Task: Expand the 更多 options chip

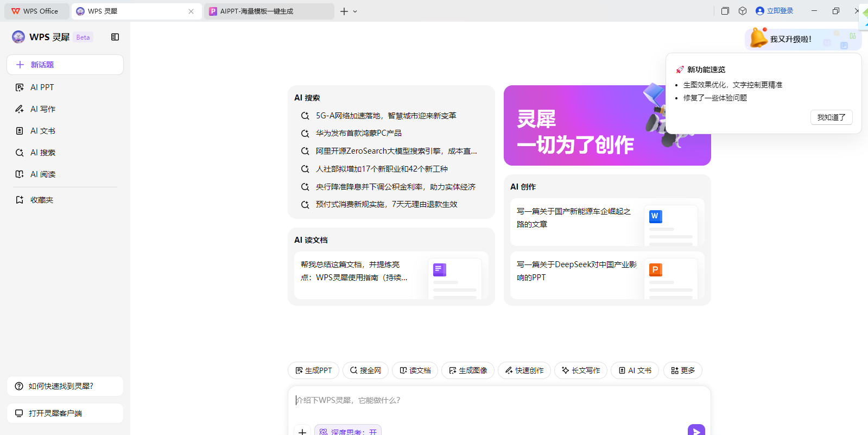Action: pos(682,370)
